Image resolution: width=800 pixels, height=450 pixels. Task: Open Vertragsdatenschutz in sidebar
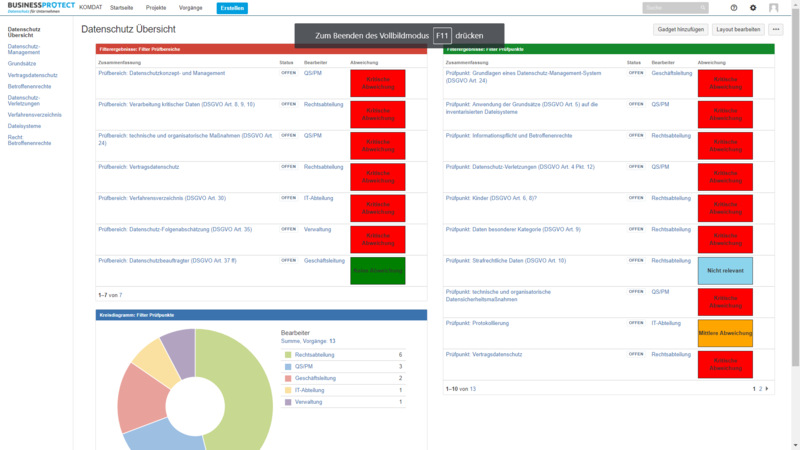33,75
